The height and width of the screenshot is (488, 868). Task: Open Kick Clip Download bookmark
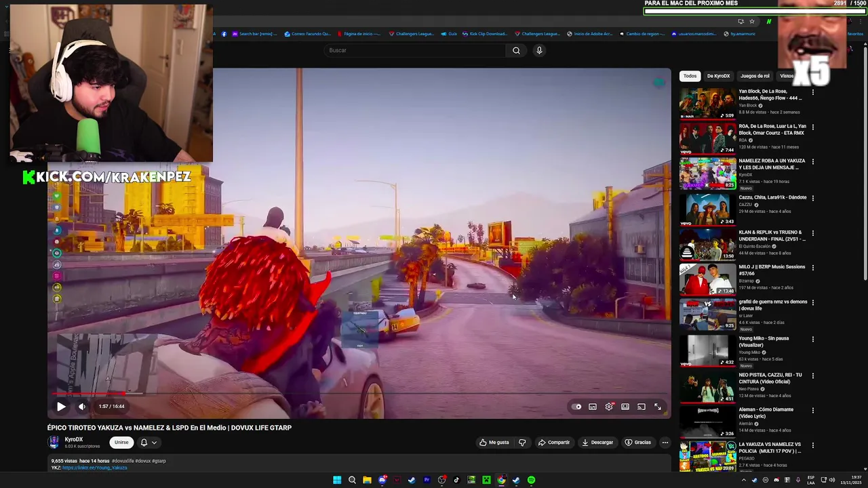(484, 34)
